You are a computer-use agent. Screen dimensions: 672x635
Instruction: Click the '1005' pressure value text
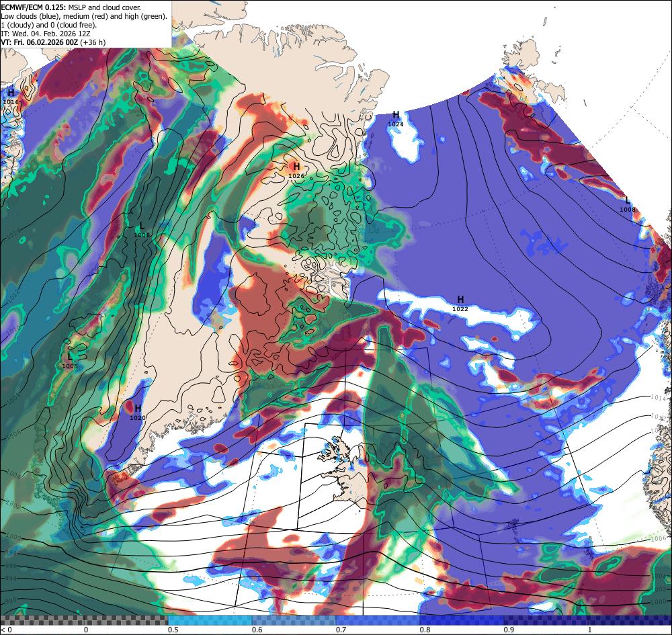70,366
